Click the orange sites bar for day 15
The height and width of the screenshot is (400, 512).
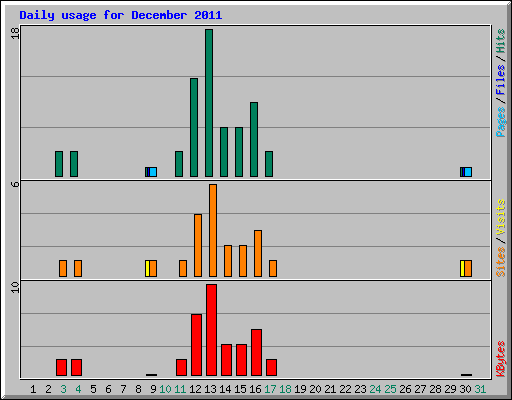coord(243,261)
